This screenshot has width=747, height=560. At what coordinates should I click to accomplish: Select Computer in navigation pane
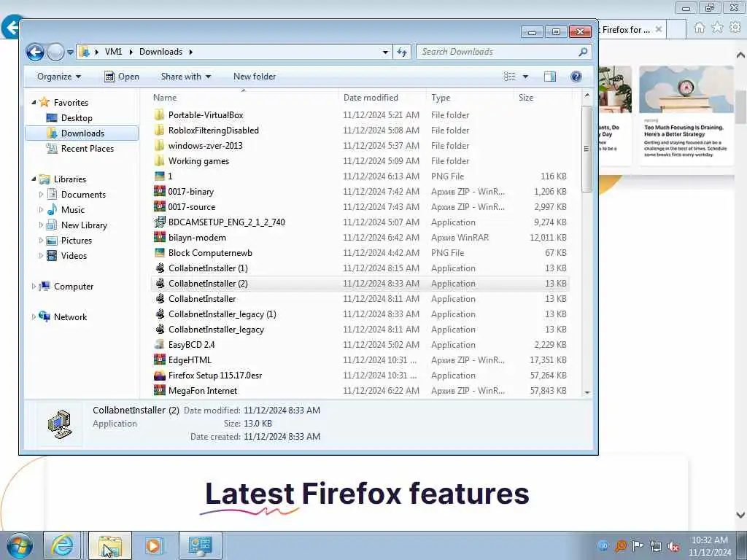[74, 286]
